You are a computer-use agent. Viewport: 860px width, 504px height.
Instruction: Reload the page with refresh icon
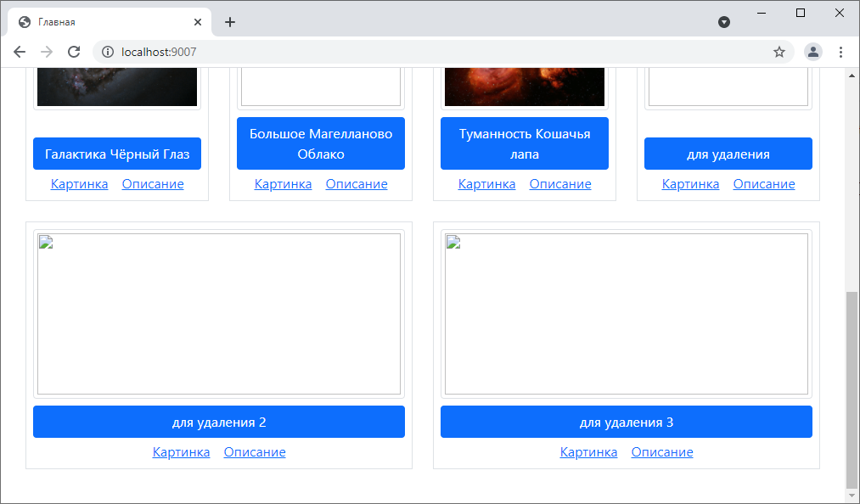(74, 52)
